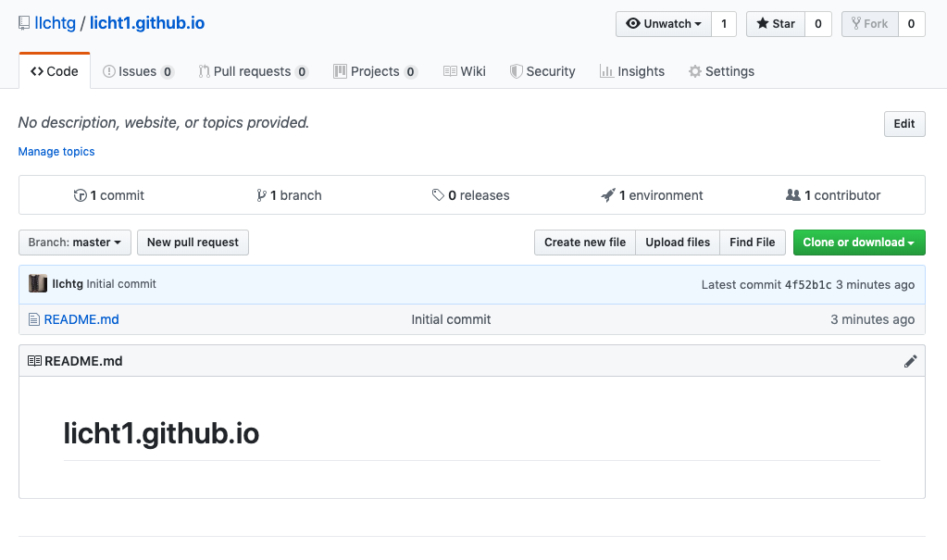Click the llchtg avatar thumbnail
The image size is (947, 560).
[37, 284]
